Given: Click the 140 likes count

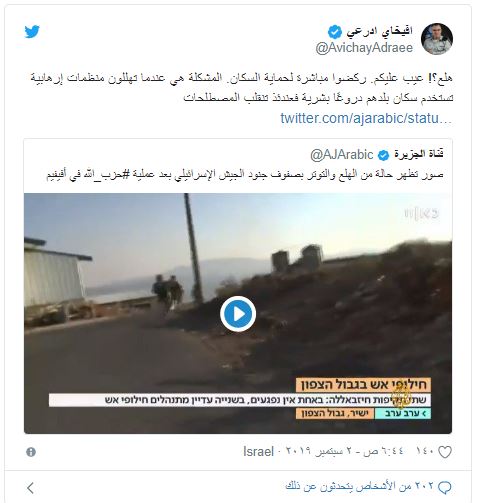Looking at the screenshot, I should (x=424, y=452).
